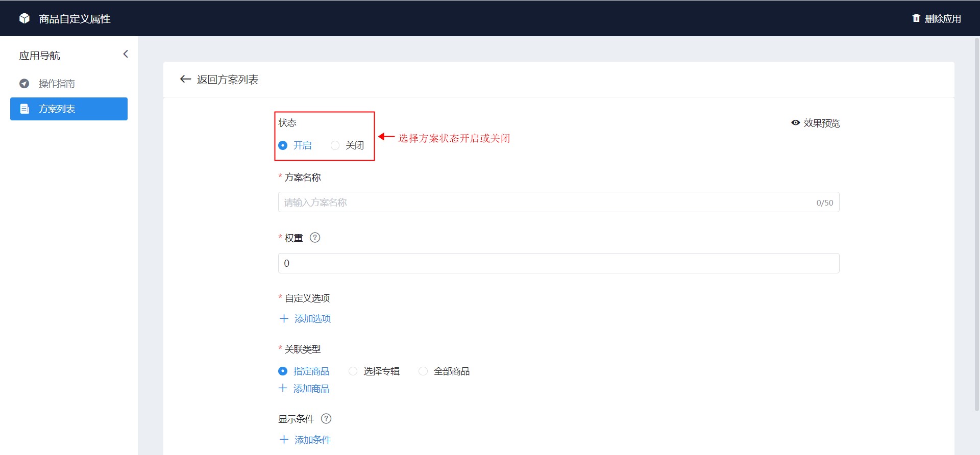Click the eye icon for 效果预览
The height and width of the screenshot is (455, 980).
click(795, 122)
